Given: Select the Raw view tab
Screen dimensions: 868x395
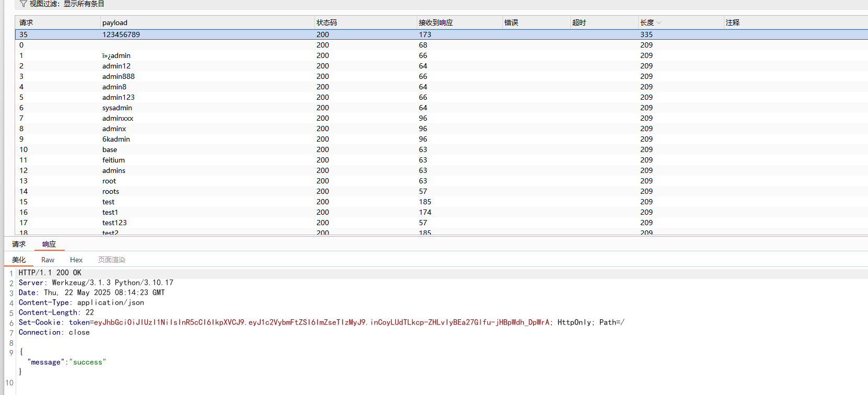Looking at the screenshot, I should click(48, 260).
